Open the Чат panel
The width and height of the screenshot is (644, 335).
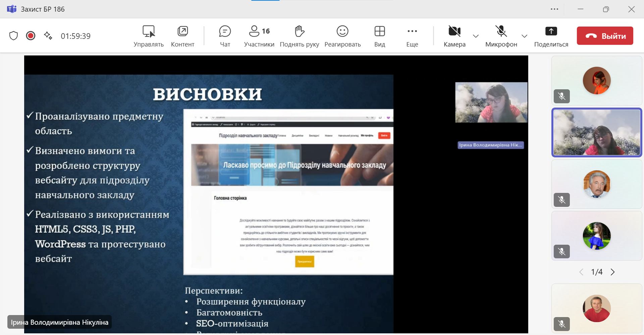coord(225,36)
